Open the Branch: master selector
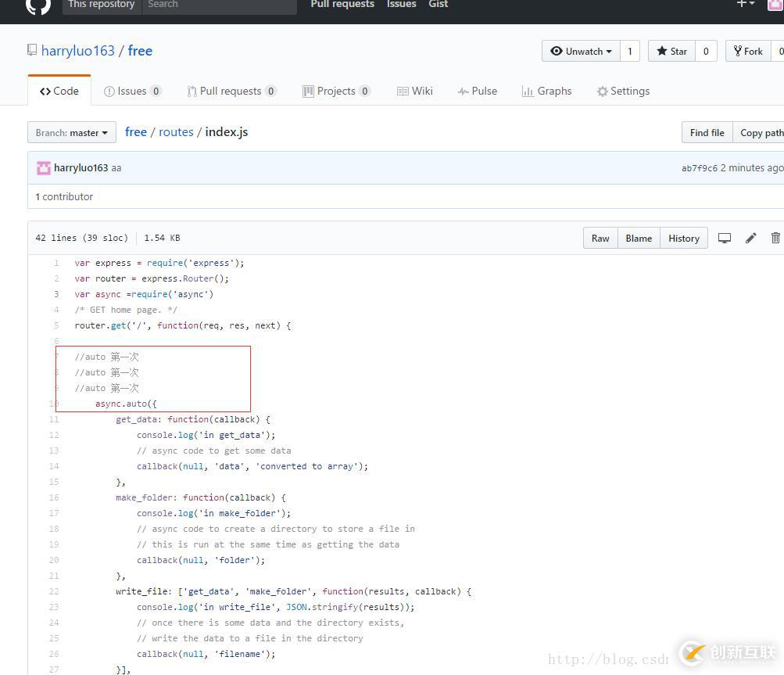This screenshot has height=675, width=784. (71, 132)
